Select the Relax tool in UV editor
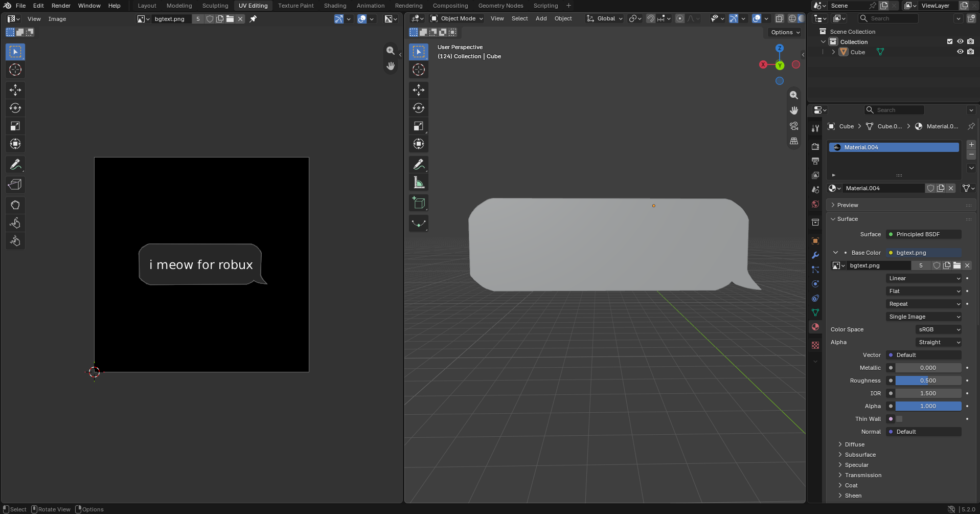980x514 pixels. point(15,223)
